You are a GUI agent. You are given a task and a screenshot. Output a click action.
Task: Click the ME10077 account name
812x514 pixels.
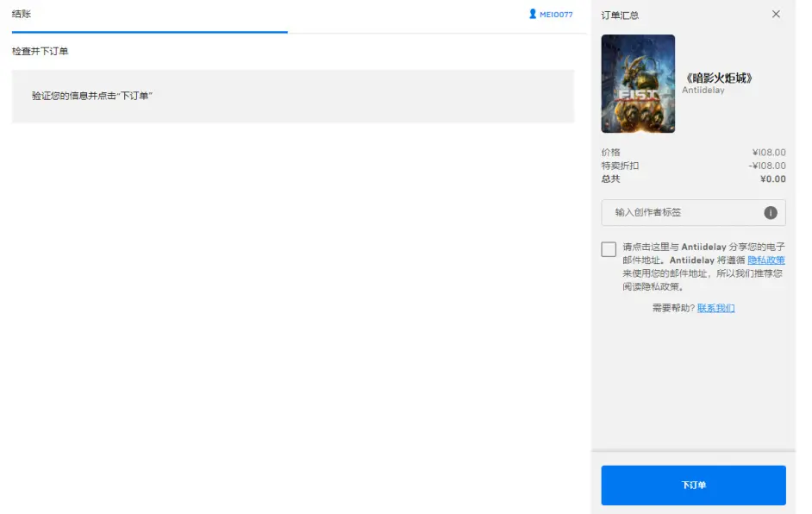[556, 15]
